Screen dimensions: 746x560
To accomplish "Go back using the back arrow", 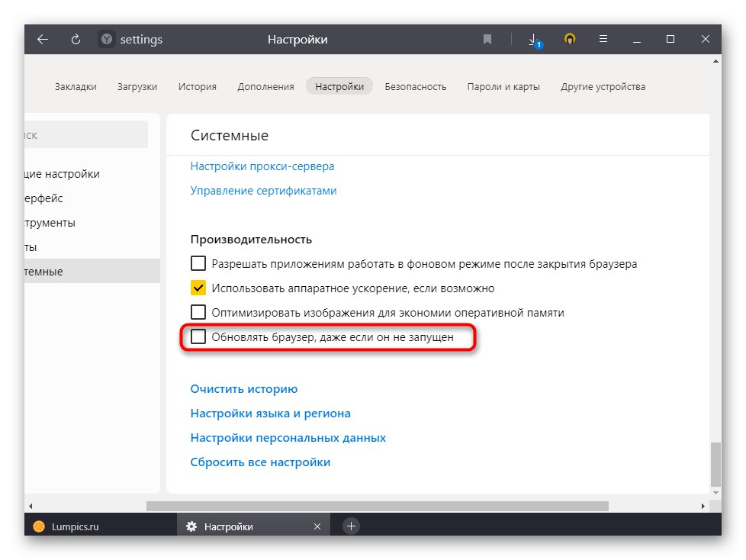I will (x=43, y=39).
